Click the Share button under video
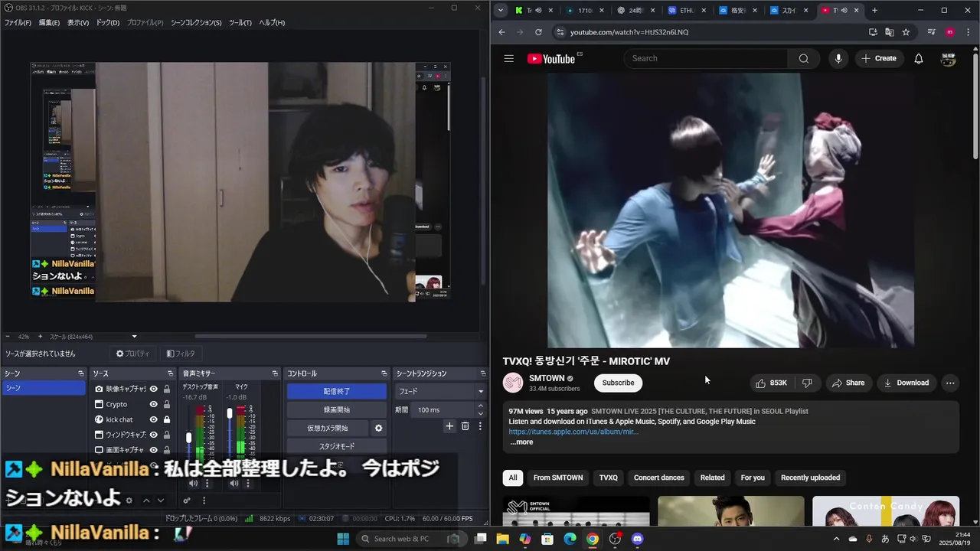The width and height of the screenshot is (980, 551). [848, 383]
